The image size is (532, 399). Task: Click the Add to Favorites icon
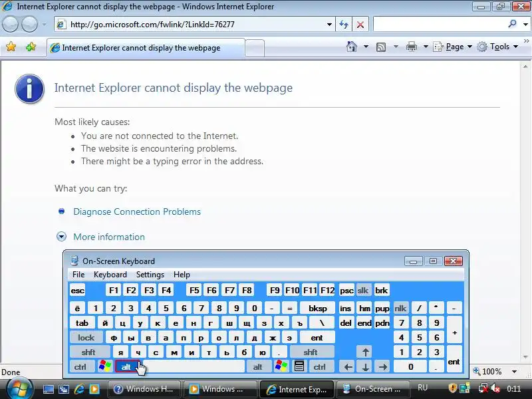[31, 47]
